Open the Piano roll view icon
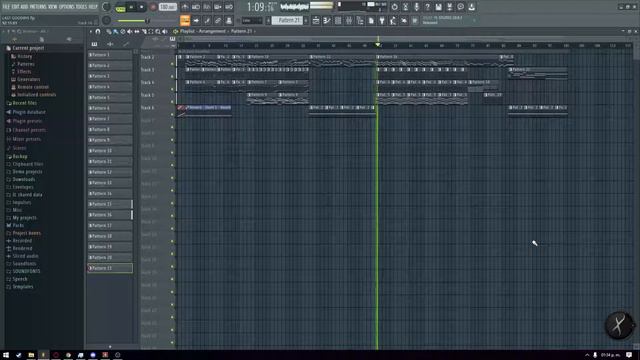The height and width of the screenshot is (360, 640). tap(327, 20)
